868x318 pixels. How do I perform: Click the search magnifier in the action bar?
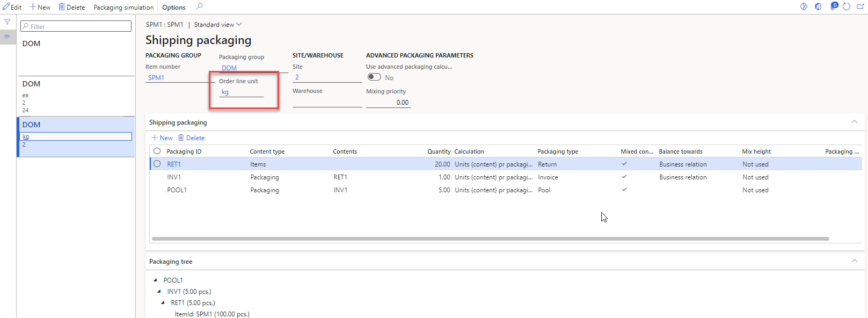coord(199,7)
